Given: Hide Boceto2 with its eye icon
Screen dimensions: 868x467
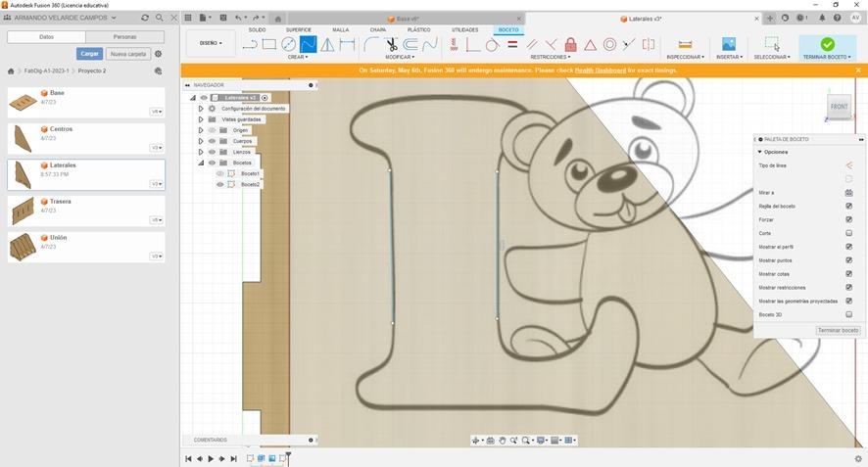Looking at the screenshot, I should pyautogui.click(x=219, y=184).
